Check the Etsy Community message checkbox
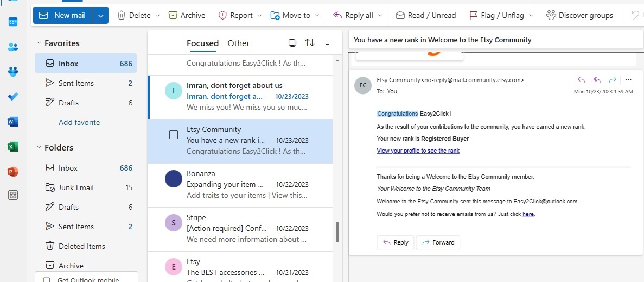This screenshot has height=282, width=644. [174, 135]
